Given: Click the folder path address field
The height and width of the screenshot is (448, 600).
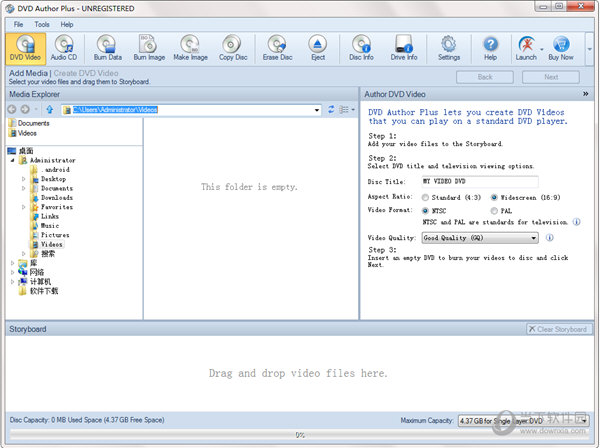Looking at the screenshot, I should point(191,110).
